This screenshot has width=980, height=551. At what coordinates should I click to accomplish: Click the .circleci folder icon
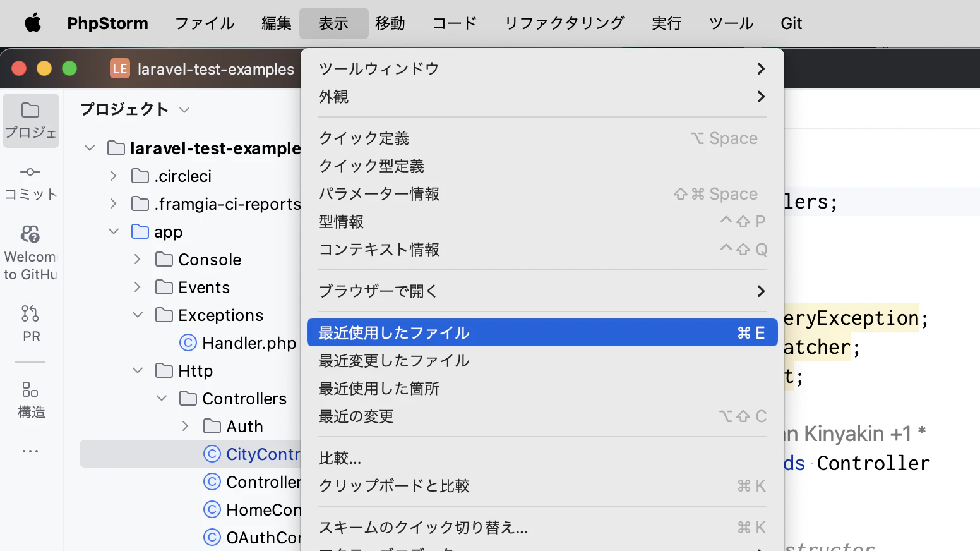pyautogui.click(x=140, y=176)
